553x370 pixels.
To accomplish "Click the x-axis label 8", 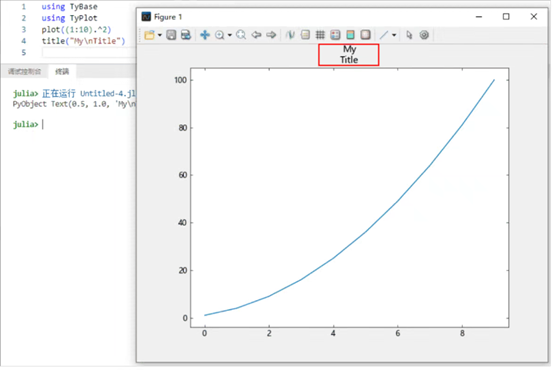I will coord(462,333).
